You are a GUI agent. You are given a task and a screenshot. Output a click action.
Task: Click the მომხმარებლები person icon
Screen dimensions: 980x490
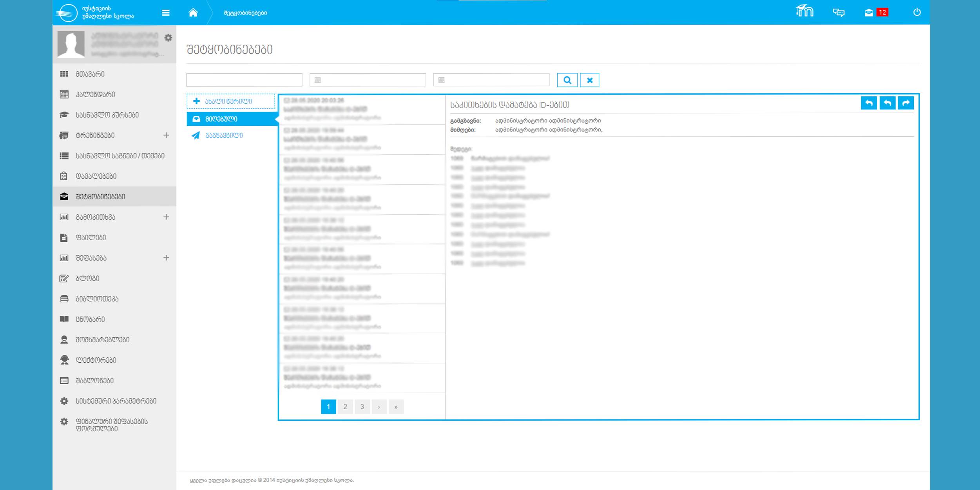[64, 339]
